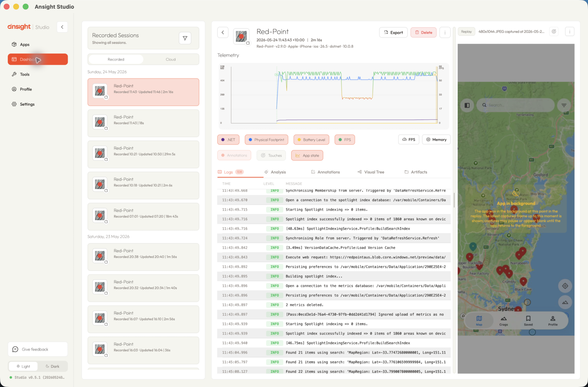Click the map filter icon in replay
Image resolution: width=588 pixels, height=387 pixels.
(564, 105)
